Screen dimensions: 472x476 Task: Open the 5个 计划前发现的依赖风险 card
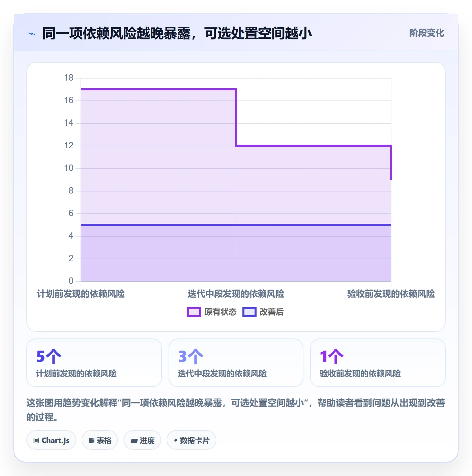point(94,363)
